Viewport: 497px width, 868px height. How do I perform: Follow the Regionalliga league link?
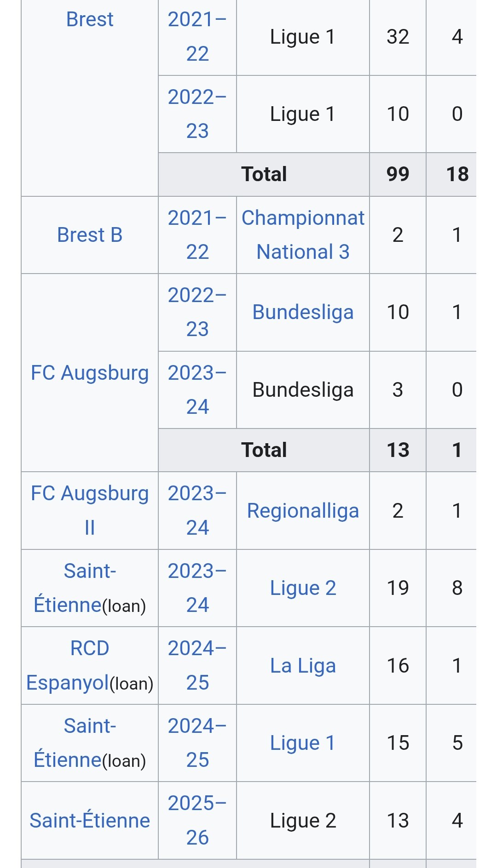303,511
